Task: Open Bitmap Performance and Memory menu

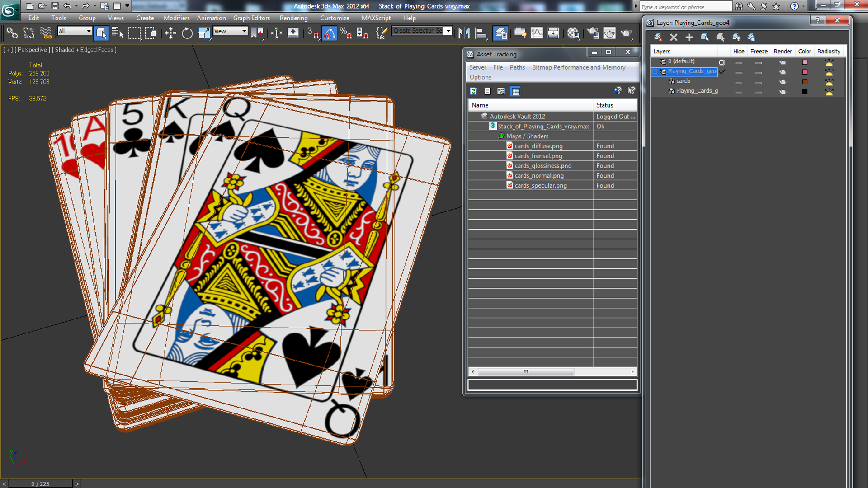Action: pyautogui.click(x=579, y=67)
